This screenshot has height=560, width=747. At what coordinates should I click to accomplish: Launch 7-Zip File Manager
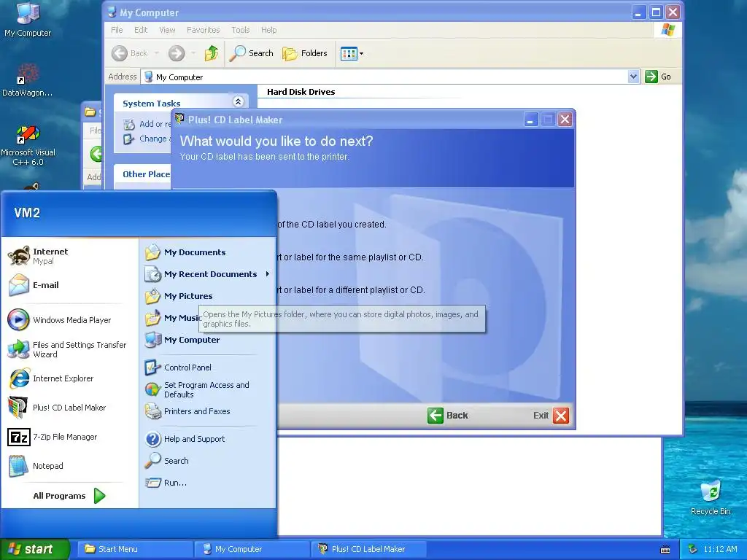click(x=69, y=437)
